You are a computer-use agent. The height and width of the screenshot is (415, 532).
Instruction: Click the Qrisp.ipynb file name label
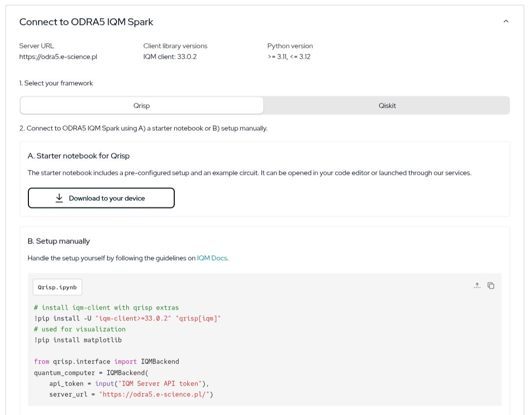[57, 287]
